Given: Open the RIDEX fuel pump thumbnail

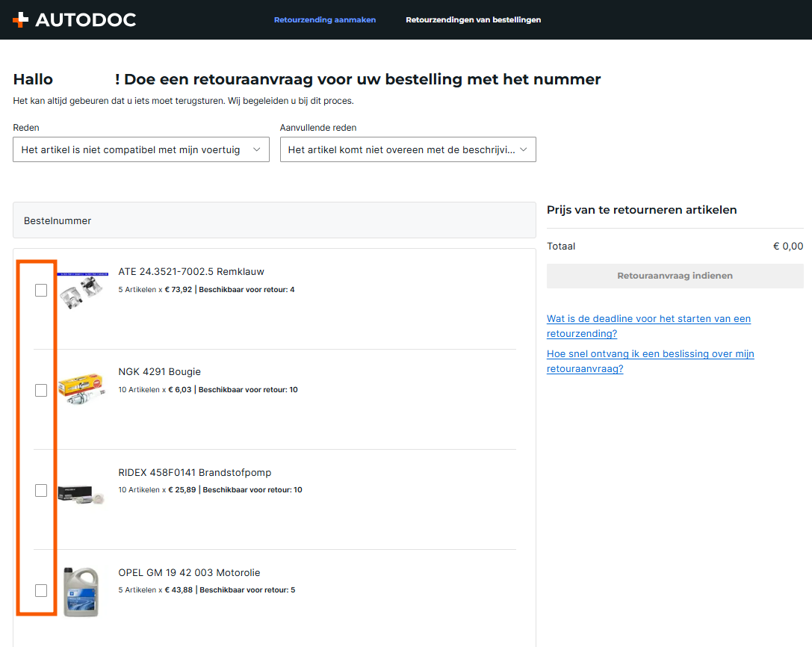Looking at the screenshot, I should click(x=82, y=492).
